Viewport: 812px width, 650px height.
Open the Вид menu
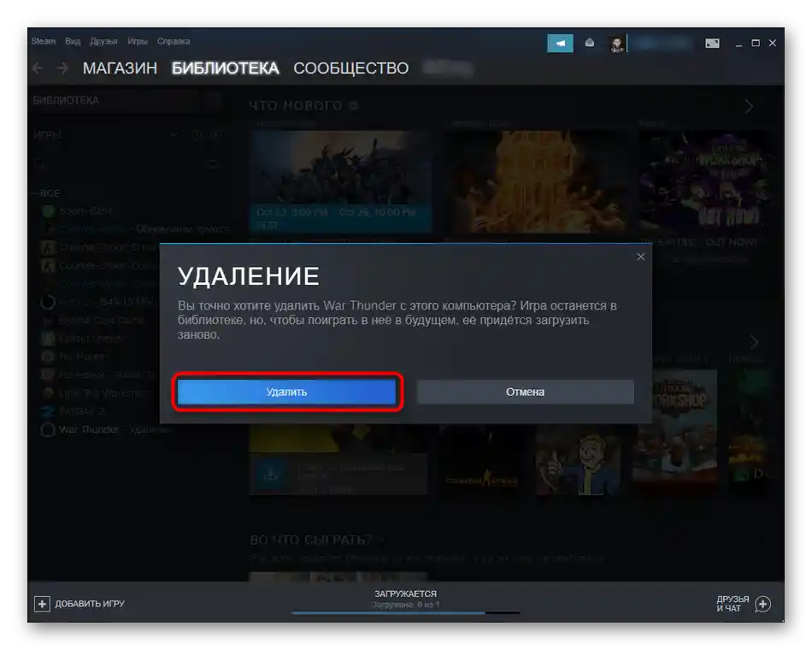73,41
